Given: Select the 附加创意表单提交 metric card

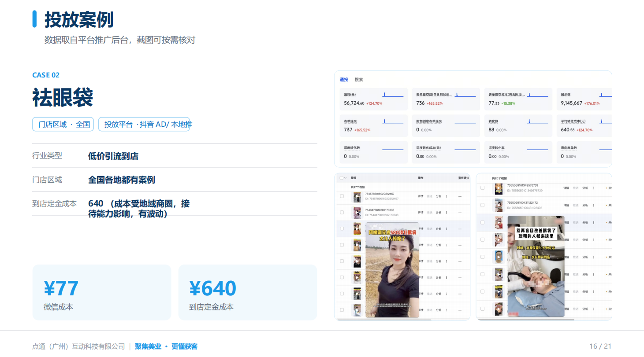Looking at the screenshot, I should click(446, 125).
